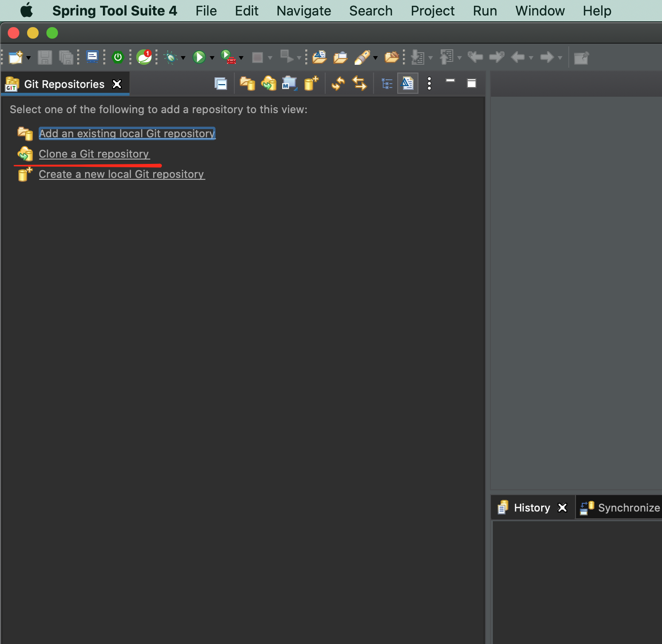
Task: Click the Previous Annotation icon
Action: pos(446,57)
